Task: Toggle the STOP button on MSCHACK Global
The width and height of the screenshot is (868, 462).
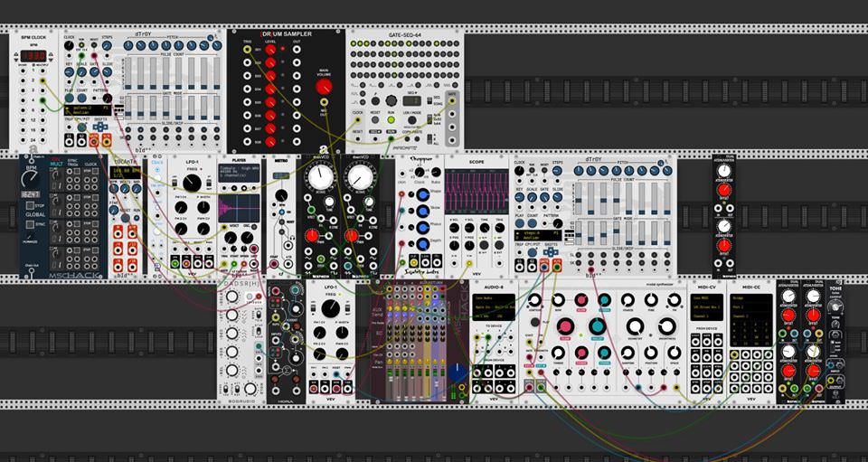Action: point(30,206)
